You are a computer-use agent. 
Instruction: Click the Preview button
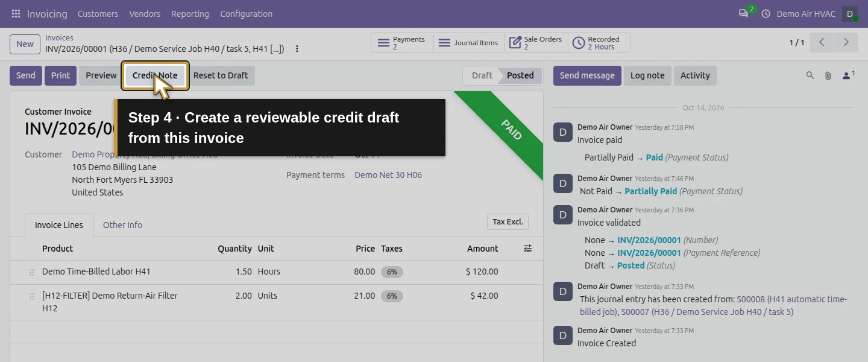tap(101, 75)
